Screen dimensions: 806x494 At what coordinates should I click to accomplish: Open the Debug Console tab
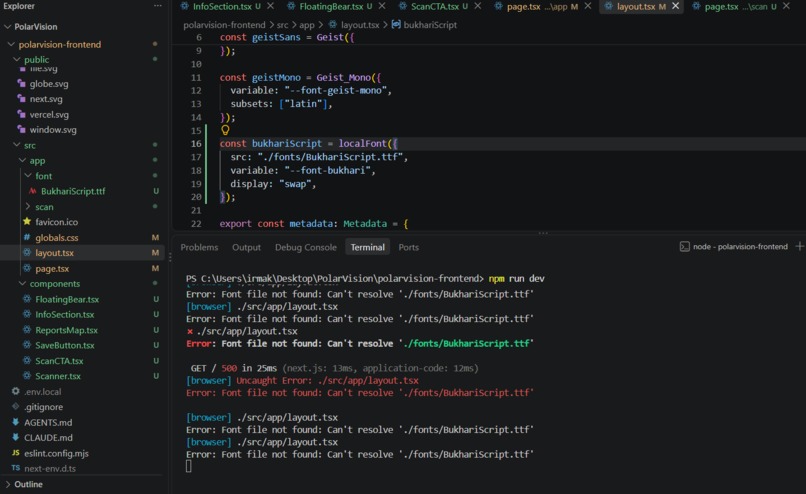tap(305, 247)
